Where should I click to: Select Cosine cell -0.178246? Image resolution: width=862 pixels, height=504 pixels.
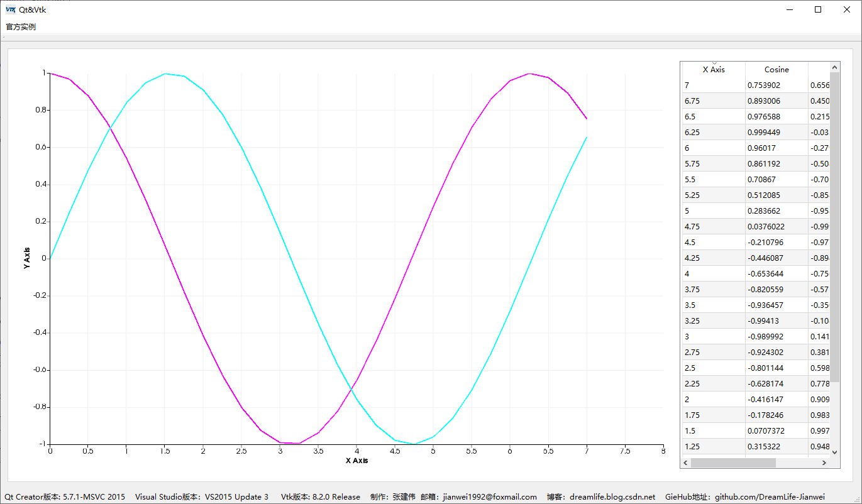coord(776,415)
